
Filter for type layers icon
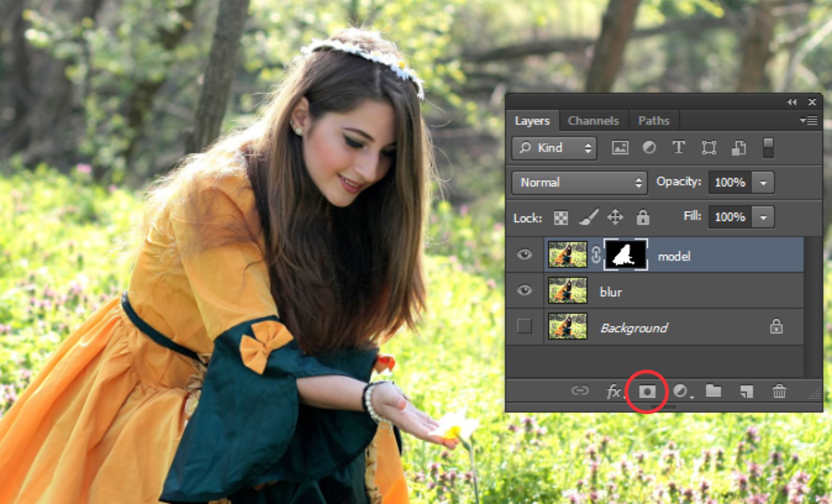[679, 148]
